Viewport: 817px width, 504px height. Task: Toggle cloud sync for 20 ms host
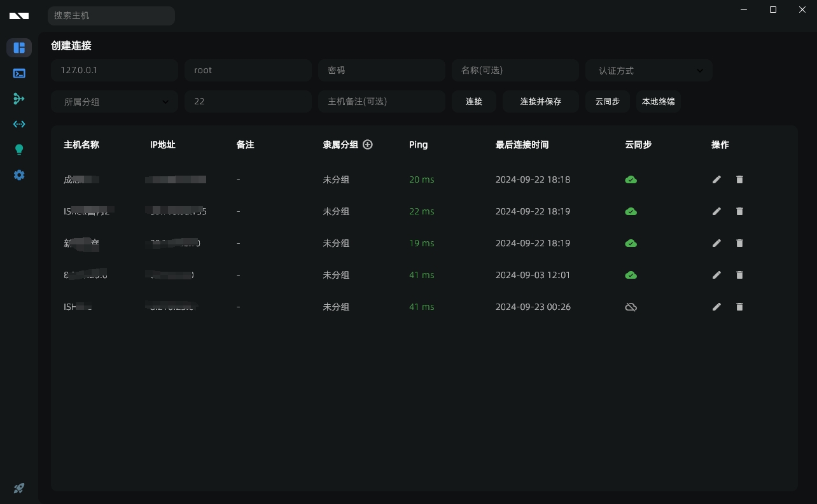pyautogui.click(x=631, y=179)
